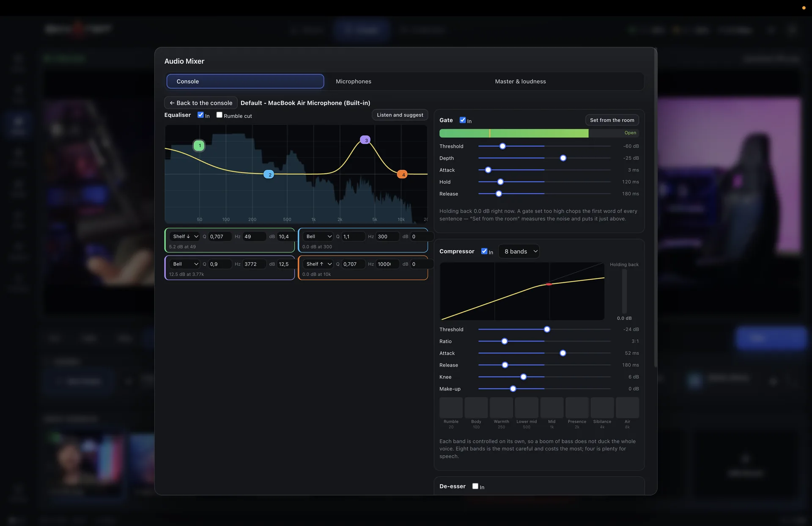Select the Warmth 250 compressor band
Viewport: 812px width, 526px height.
pos(501,408)
